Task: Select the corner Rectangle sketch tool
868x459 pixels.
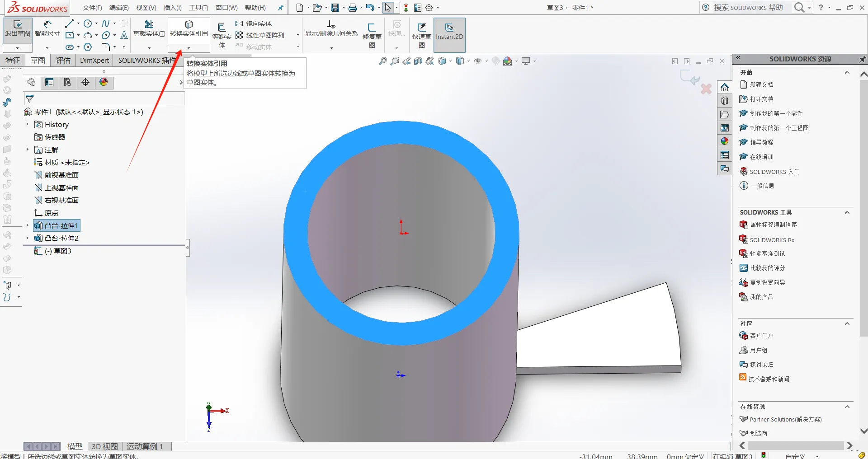Action: click(x=70, y=35)
